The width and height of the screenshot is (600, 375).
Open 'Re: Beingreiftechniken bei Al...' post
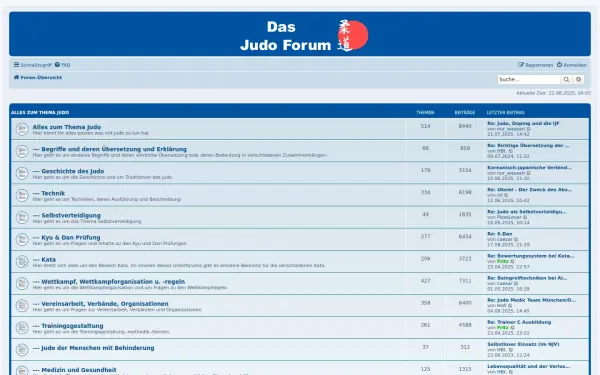pos(527,278)
